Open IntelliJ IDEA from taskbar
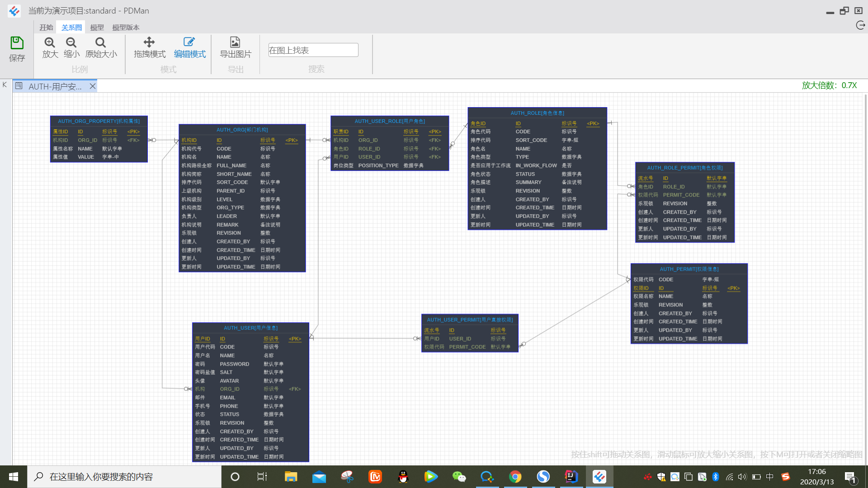This screenshot has width=868, height=488. (571, 477)
